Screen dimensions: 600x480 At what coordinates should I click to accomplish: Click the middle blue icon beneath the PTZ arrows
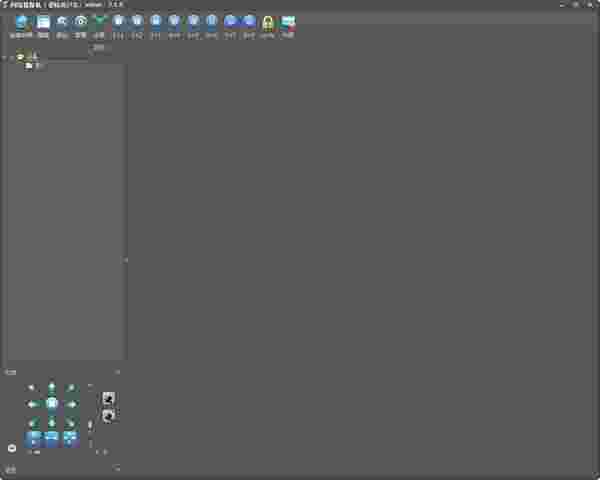(52, 439)
